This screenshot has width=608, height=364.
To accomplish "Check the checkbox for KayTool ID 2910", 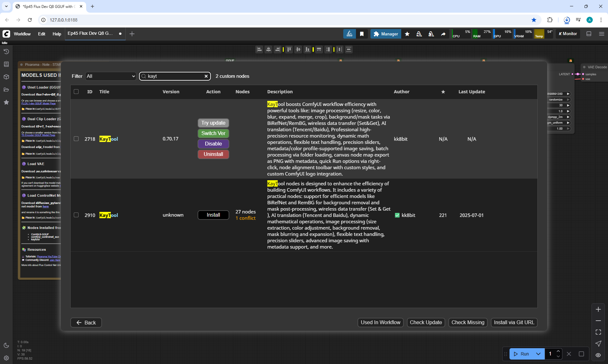I will coord(76,215).
